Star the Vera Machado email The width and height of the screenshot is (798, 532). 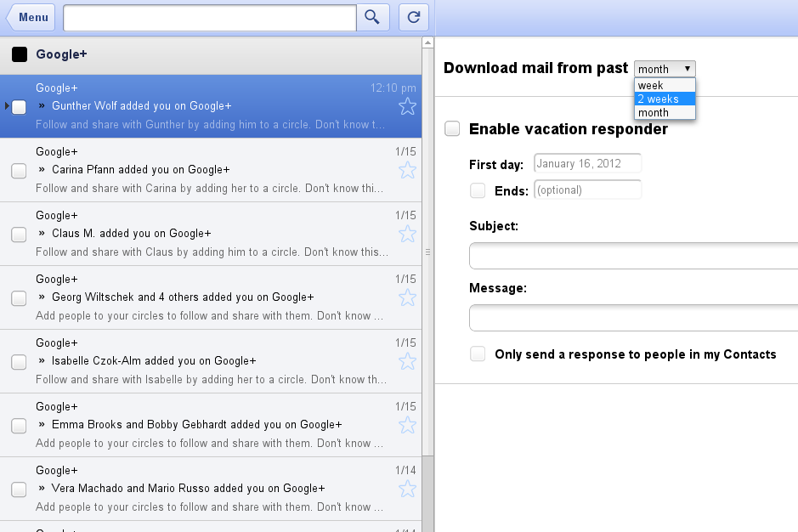(x=407, y=489)
